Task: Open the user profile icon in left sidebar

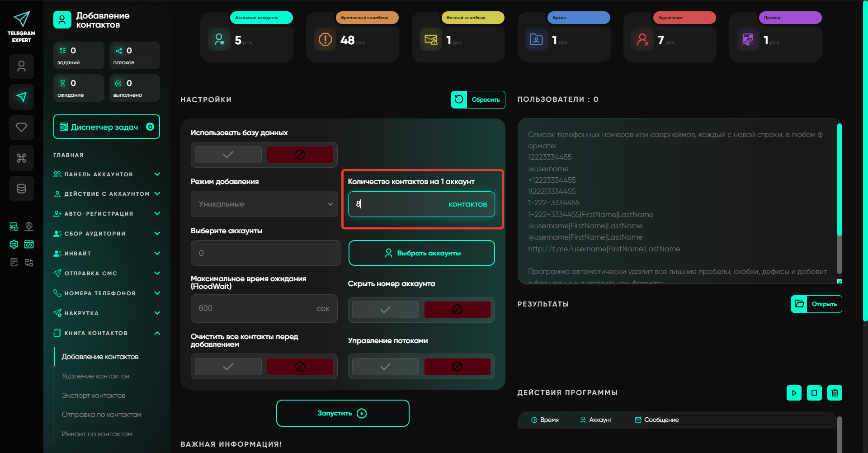Action: 21,66
